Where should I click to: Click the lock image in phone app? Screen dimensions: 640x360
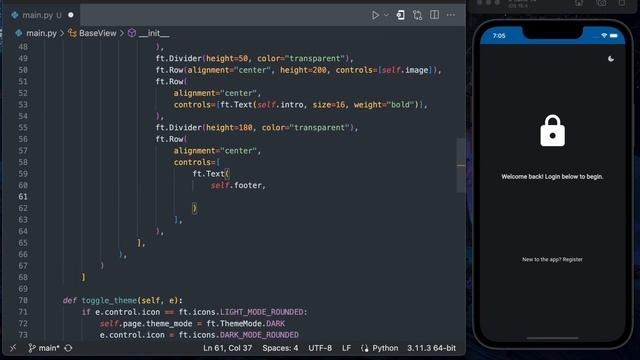pyautogui.click(x=552, y=131)
